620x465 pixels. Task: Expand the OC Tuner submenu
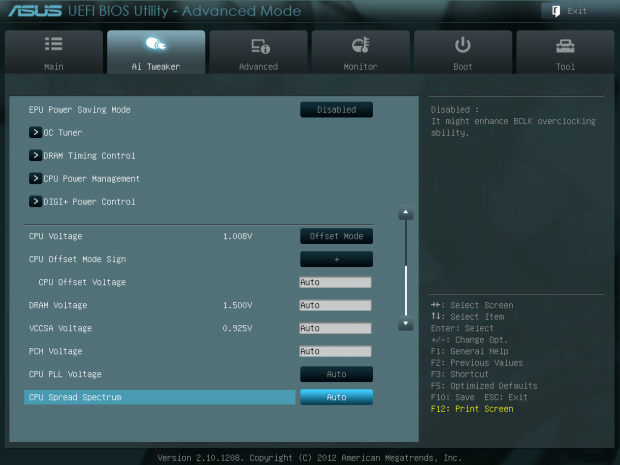(35, 133)
